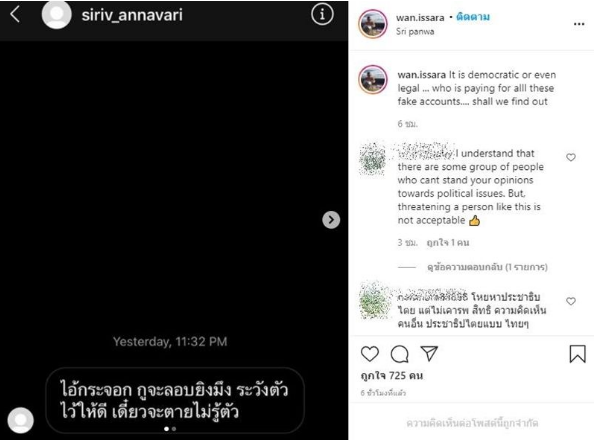
Task: Click wan.issara avatar beside the caption
Action: point(373,80)
